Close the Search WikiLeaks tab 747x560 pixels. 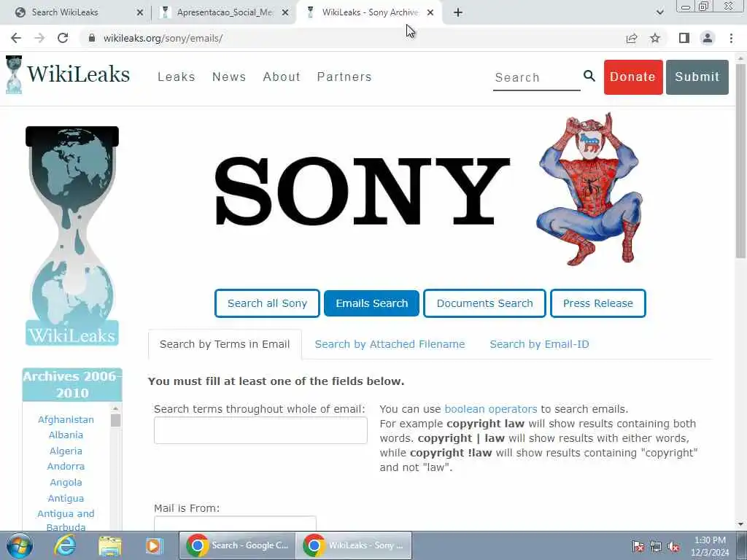(140, 12)
